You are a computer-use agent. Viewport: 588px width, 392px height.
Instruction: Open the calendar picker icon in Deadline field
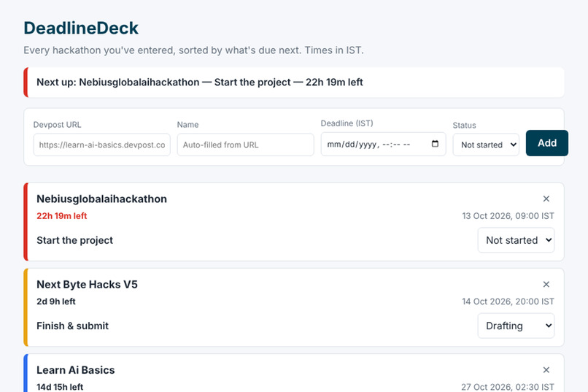[435, 144]
